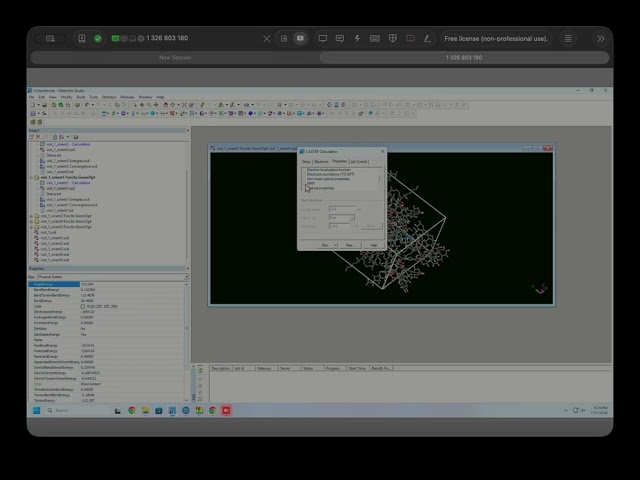Open the k-point set Fine dropdown
This screenshot has height=480, width=640.
click(352, 218)
